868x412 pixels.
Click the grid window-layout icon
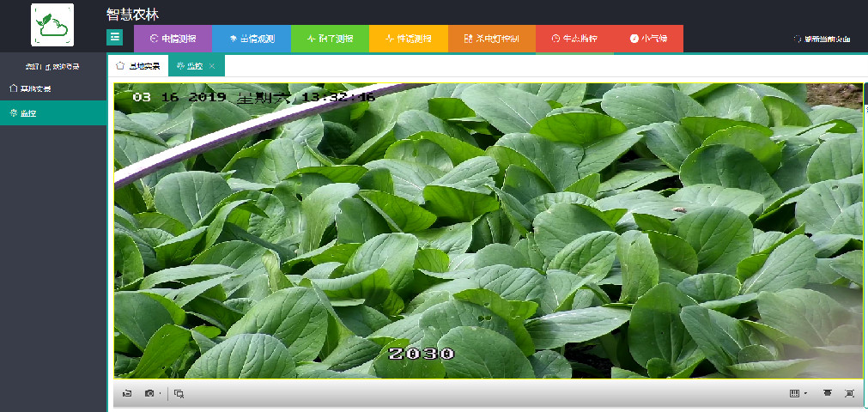(794, 393)
